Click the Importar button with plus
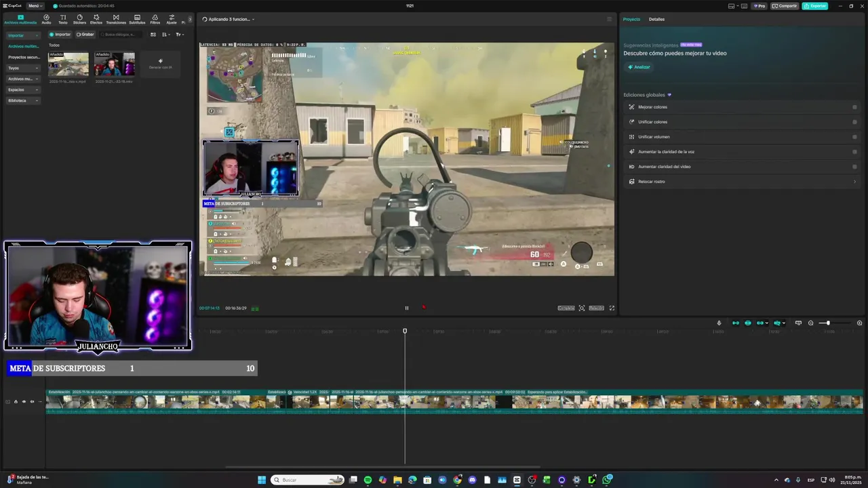Image resolution: width=868 pixels, height=488 pixels. pyautogui.click(x=60, y=34)
